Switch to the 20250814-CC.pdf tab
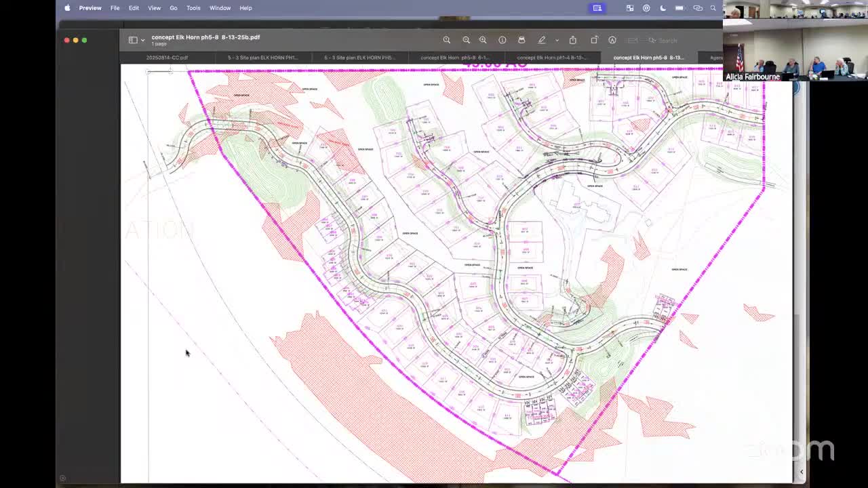Screen dimensions: 868x488 pyautogui.click(x=167, y=58)
